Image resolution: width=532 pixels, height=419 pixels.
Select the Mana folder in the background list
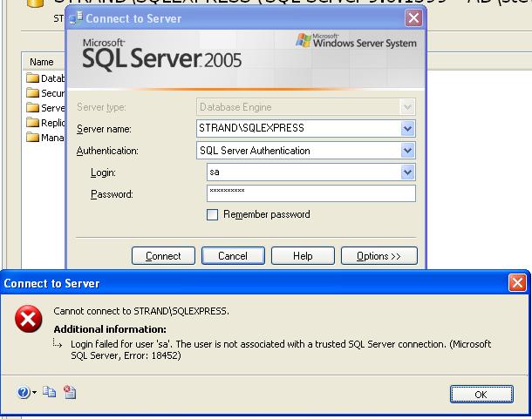(45, 138)
